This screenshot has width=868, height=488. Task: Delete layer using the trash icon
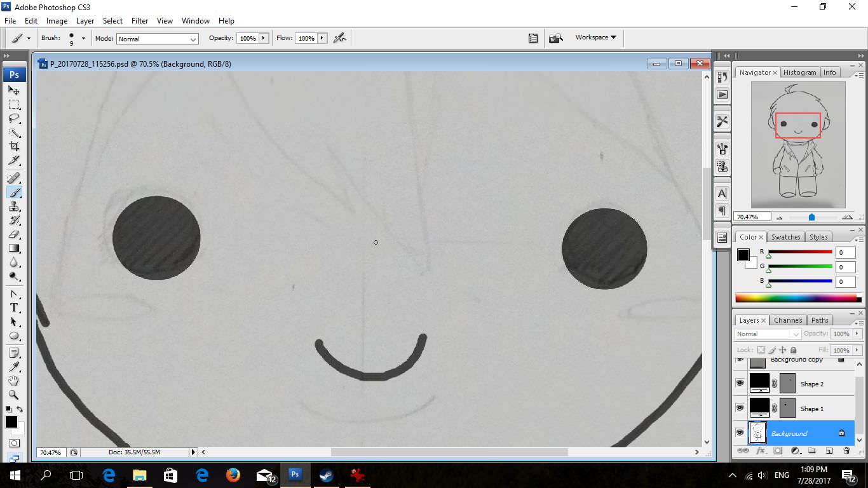coord(846,451)
